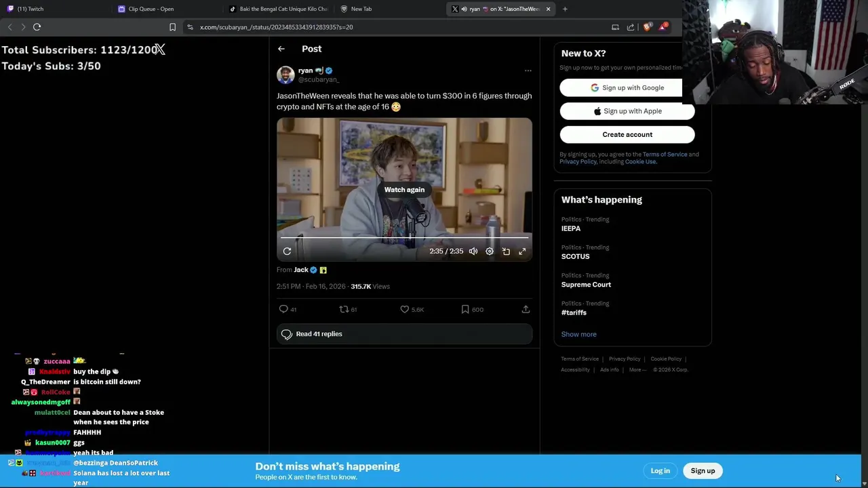Click Sign up on the bottom banner
Image resolution: width=868 pixels, height=488 pixels.
point(703,471)
